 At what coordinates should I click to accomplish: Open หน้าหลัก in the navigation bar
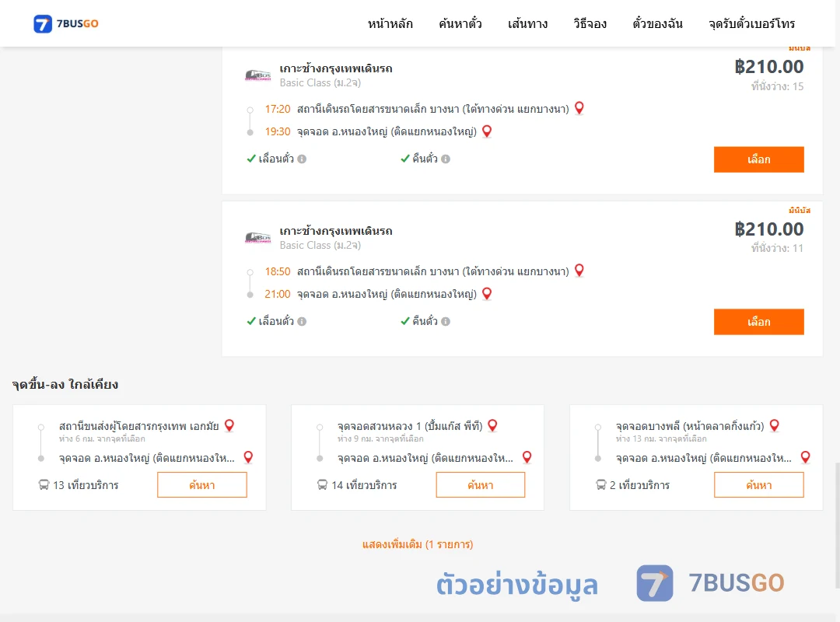tap(390, 23)
